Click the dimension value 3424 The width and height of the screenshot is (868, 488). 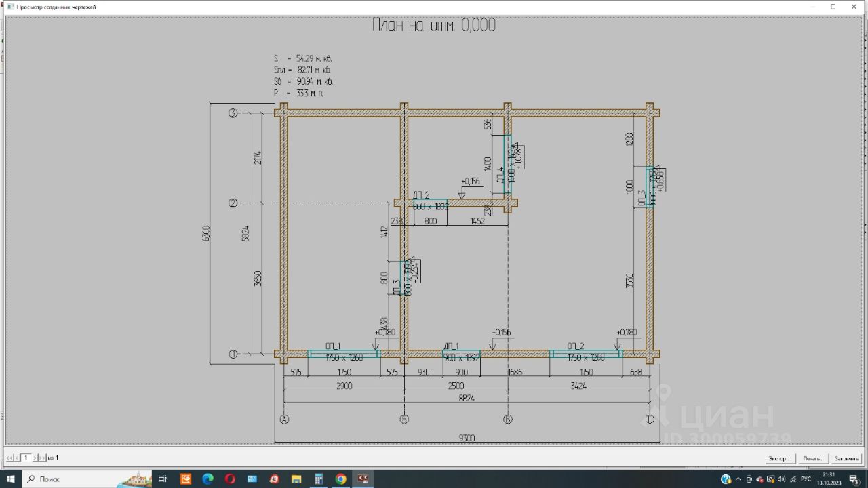click(x=578, y=386)
